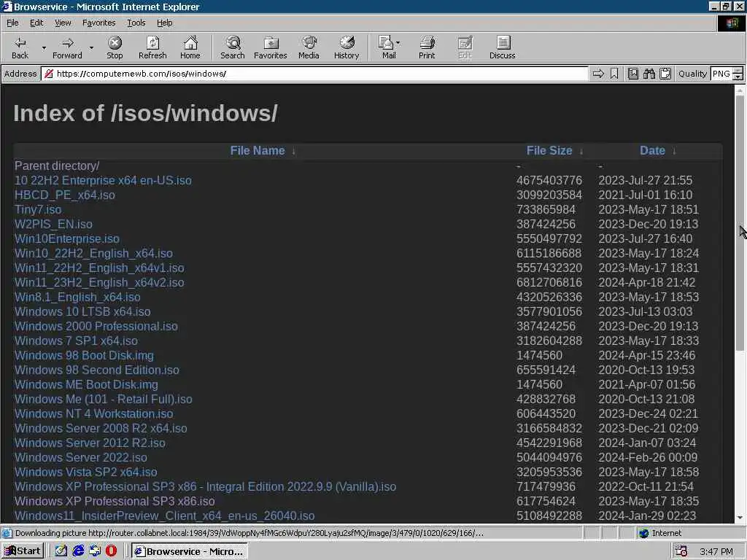This screenshot has width=747, height=560.
Task: Click the Start button
Action: click(23, 551)
